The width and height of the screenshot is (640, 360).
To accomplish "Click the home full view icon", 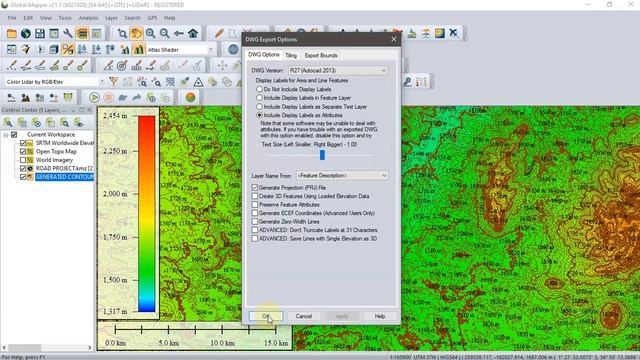I will click(x=193, y=33).
